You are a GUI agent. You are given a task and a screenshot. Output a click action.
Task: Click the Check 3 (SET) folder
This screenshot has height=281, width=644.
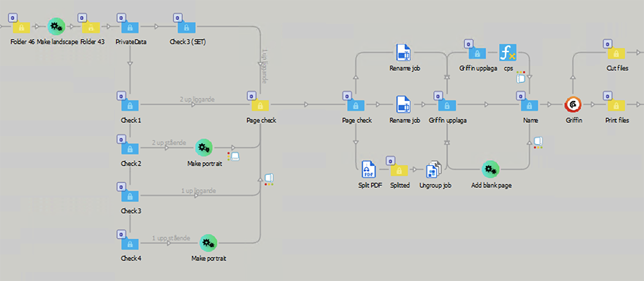point(189,27)
